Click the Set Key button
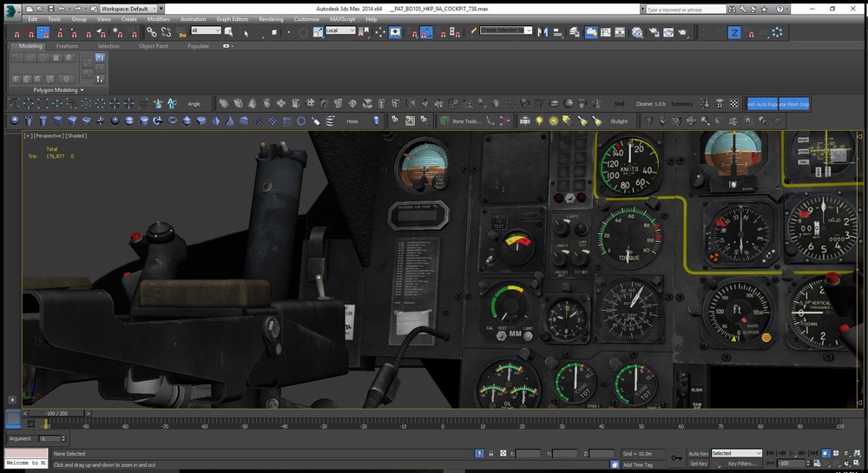 click(x=698, y=463)
